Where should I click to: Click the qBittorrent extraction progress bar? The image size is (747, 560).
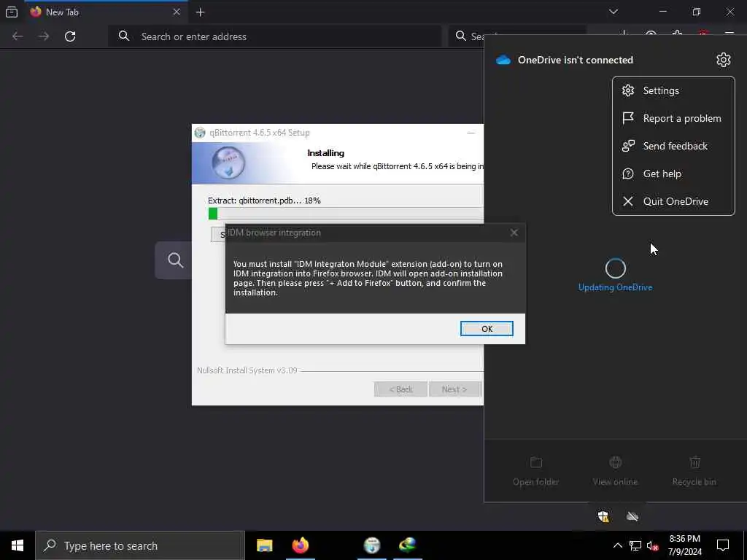(346, 214)
